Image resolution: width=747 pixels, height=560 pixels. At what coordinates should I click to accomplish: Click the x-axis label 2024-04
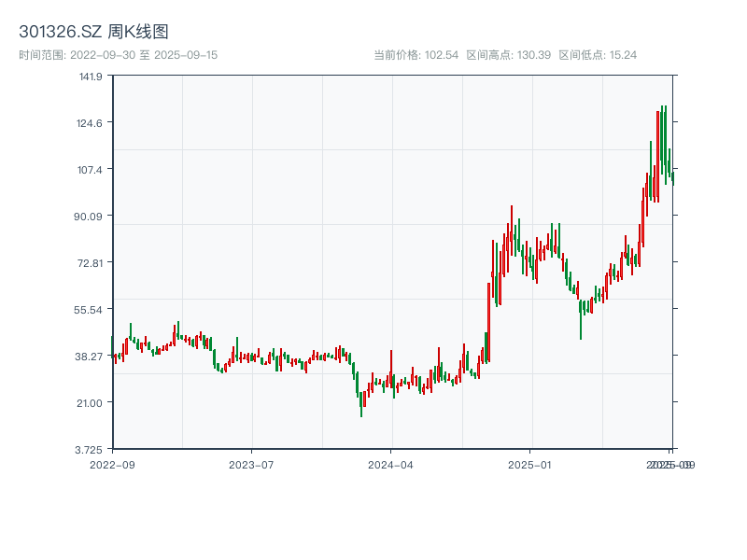390,465
